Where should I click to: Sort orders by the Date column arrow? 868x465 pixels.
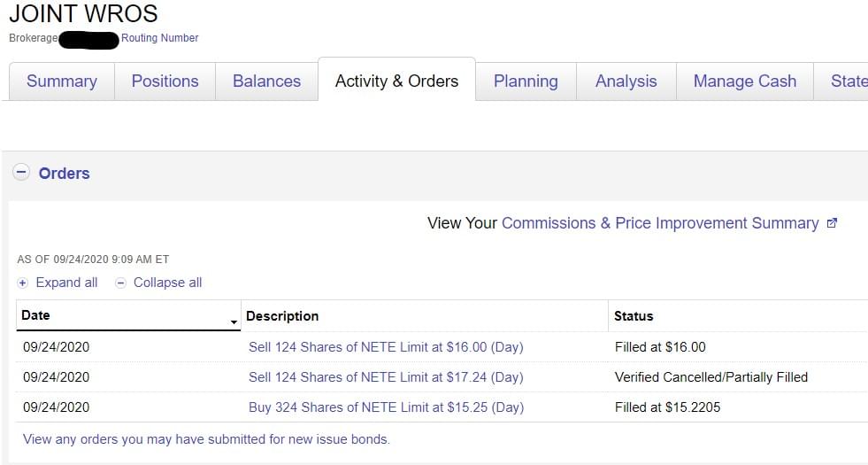[x=234, y=322]
